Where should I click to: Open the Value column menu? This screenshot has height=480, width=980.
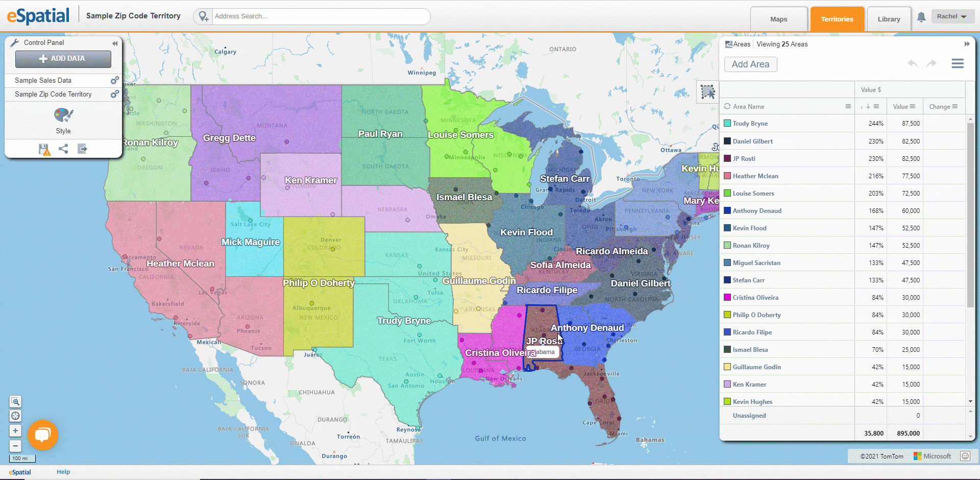[x=913, y=106]
